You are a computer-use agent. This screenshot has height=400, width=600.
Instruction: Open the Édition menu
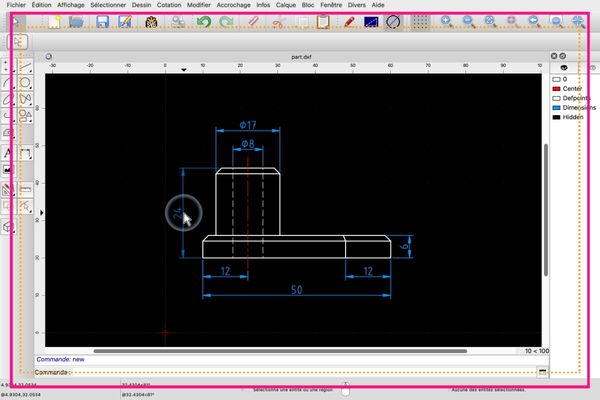pos(41,5)
